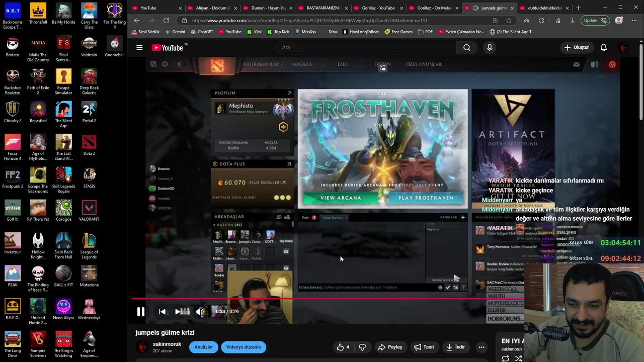Start voice search with the microphone
644x362 pixels.
point(490,48)
